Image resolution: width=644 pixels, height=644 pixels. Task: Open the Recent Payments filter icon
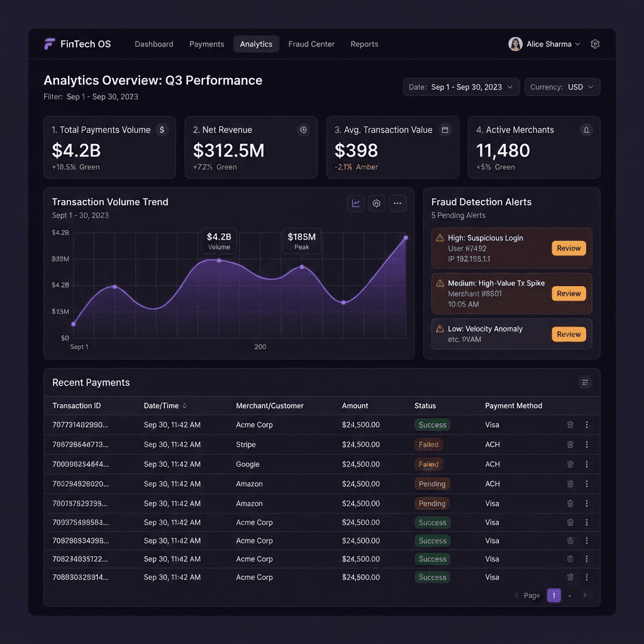tap(585, 382)
